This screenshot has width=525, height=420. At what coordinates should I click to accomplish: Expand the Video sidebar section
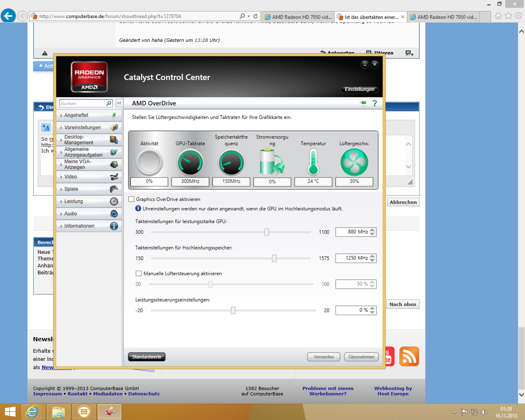click(89, 177)
